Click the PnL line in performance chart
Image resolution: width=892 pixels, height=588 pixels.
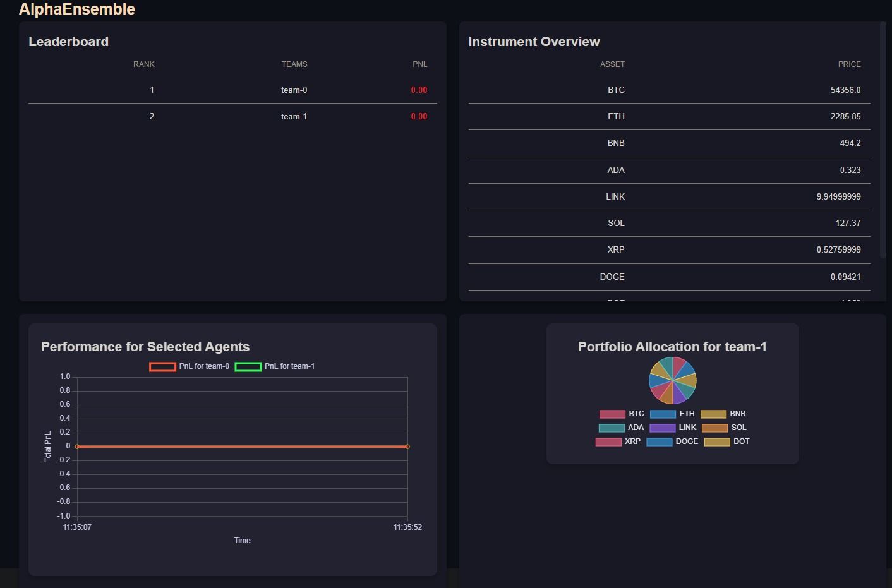tap(243, 447)
